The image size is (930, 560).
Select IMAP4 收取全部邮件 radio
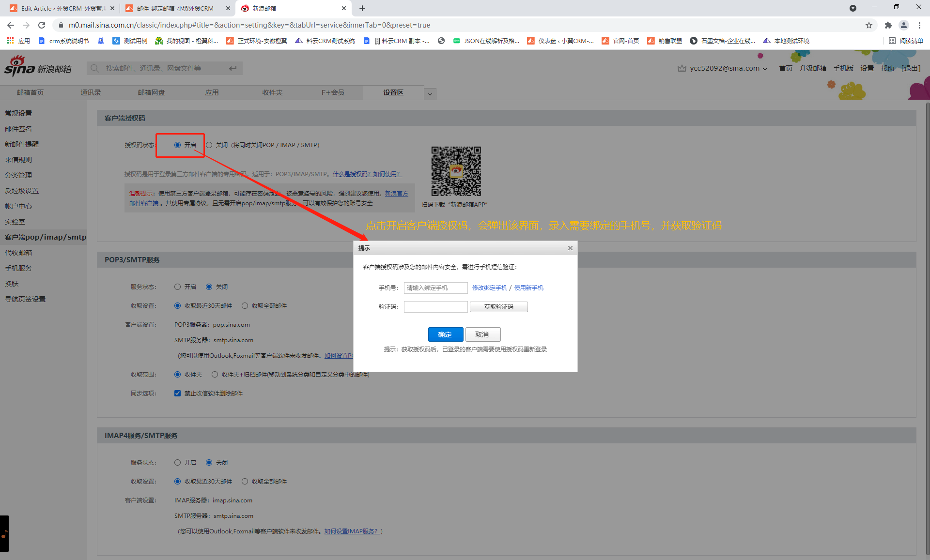[245, 482]
